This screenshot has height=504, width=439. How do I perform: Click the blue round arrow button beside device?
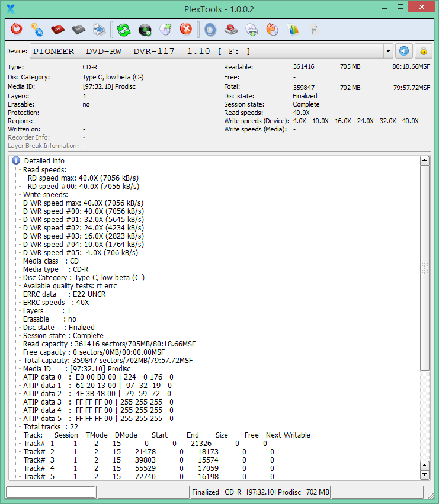click(404, 51)
